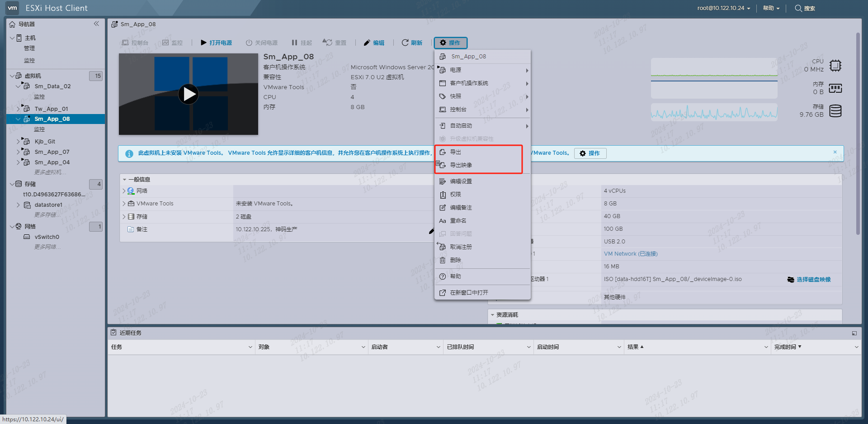Screen dimensions: 868x424
Task: Maximize the 近期任务 panel icon
Action: 854,333
